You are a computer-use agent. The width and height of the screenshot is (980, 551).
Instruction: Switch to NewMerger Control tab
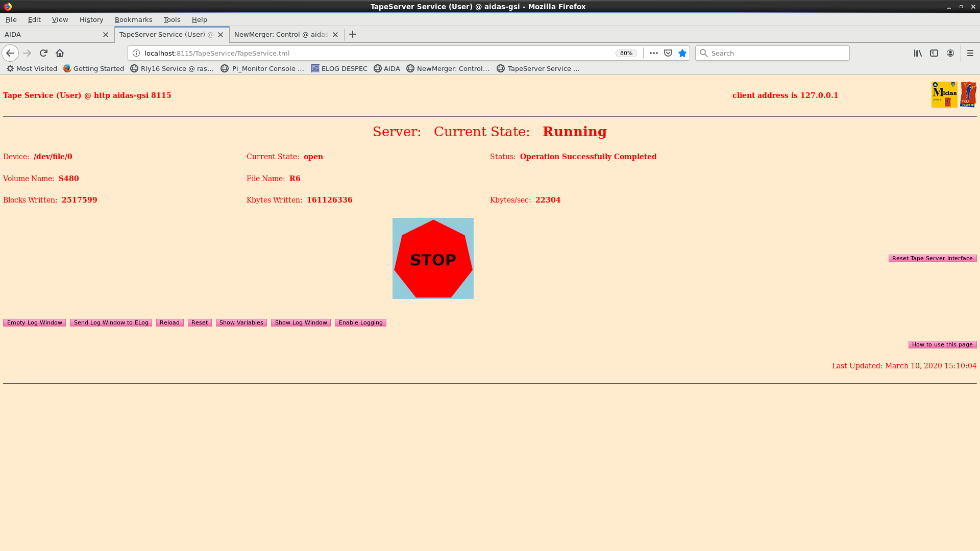coord(281,34)
